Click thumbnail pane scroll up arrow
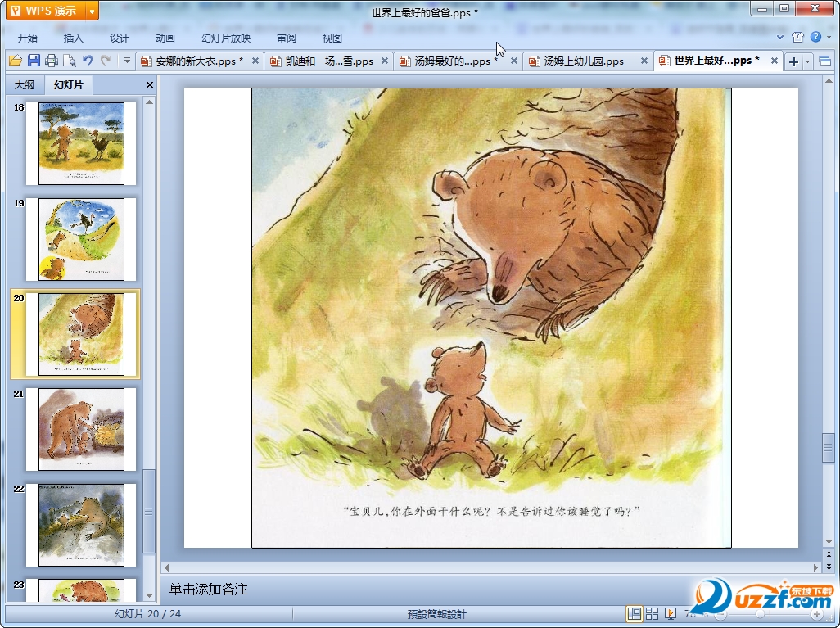This screenshot has height=628, width=840. 150,102
